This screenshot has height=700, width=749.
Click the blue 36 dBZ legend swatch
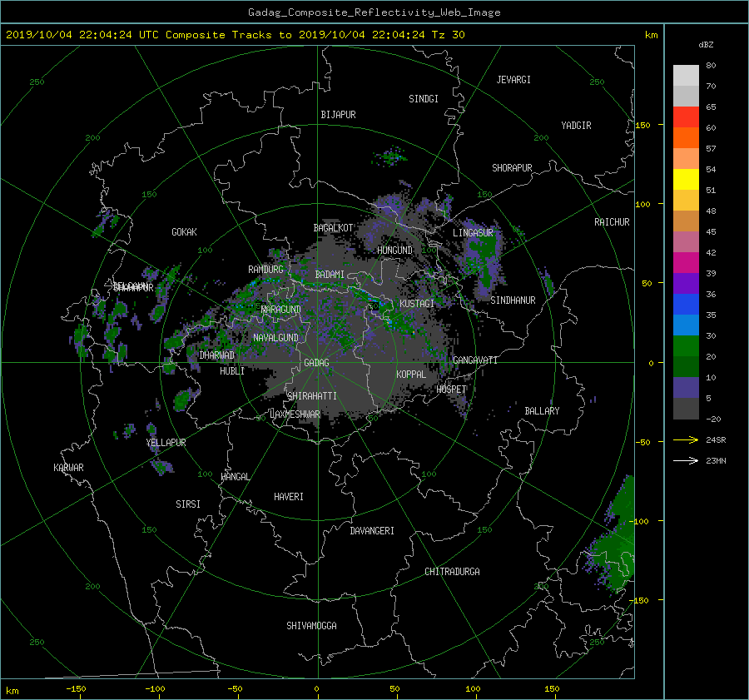pos(686,304)
